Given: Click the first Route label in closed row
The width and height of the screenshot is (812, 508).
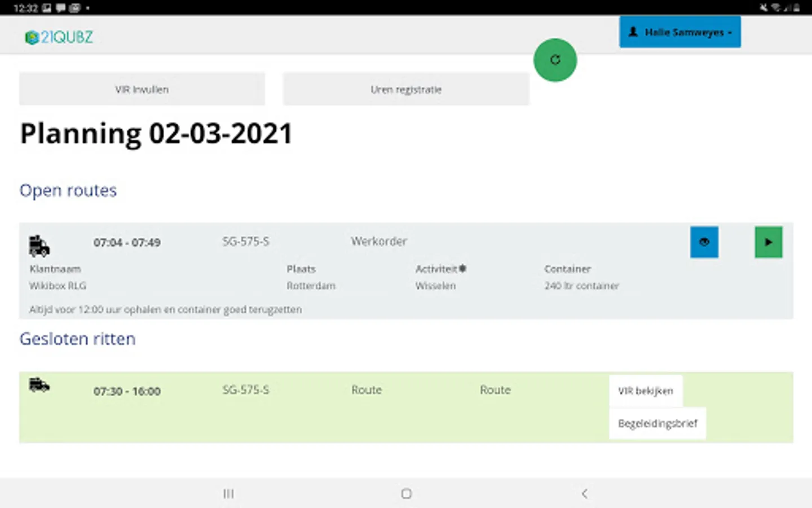Looking at the screenshot, I should 367,390.
